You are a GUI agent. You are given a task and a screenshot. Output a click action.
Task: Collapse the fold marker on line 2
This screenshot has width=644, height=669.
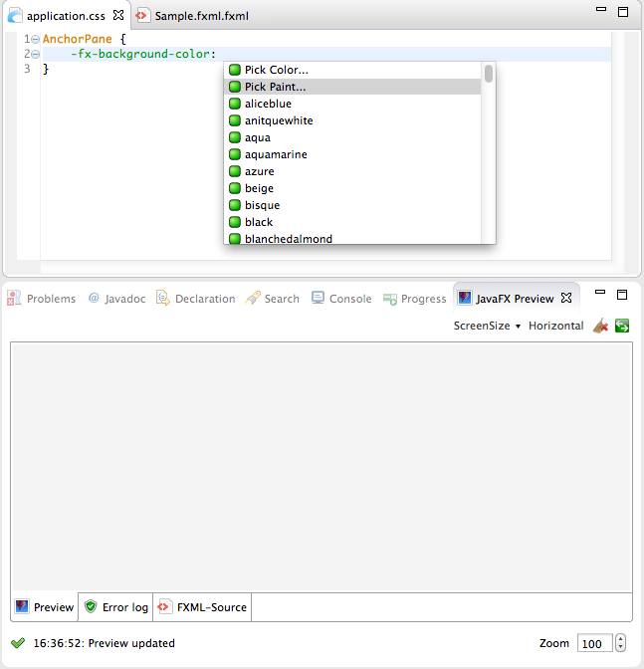(36, 54)
